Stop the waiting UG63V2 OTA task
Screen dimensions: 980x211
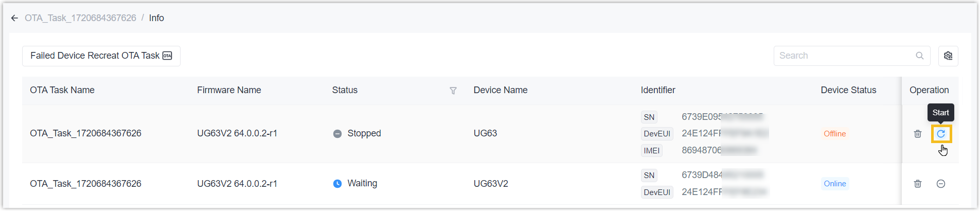[941, 184]
